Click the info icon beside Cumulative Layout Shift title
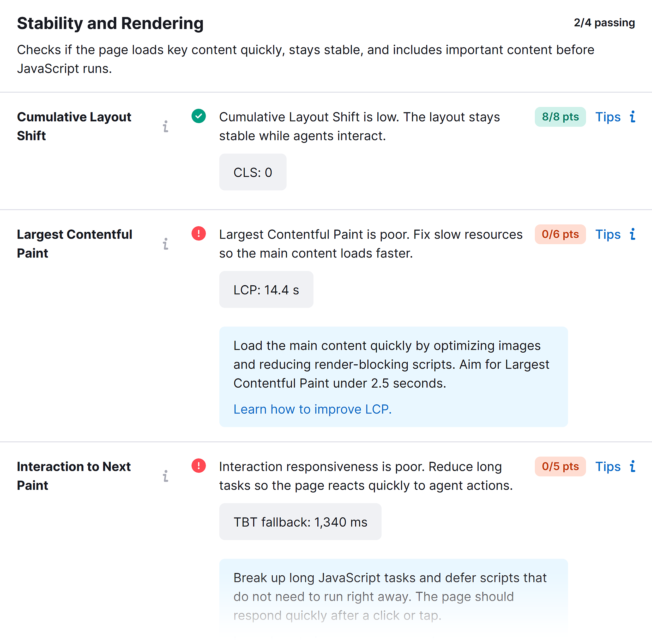Viewport: 652px width, 644px height. 165,126
